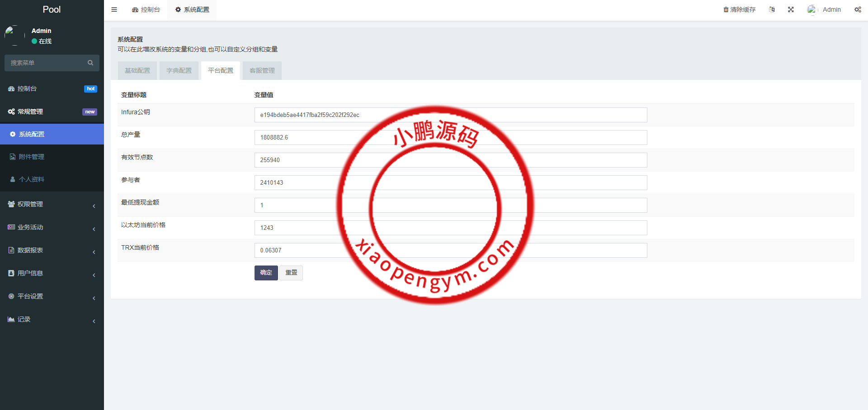Open the language translate icon
The image size is (868, 410).
(772, 9)
